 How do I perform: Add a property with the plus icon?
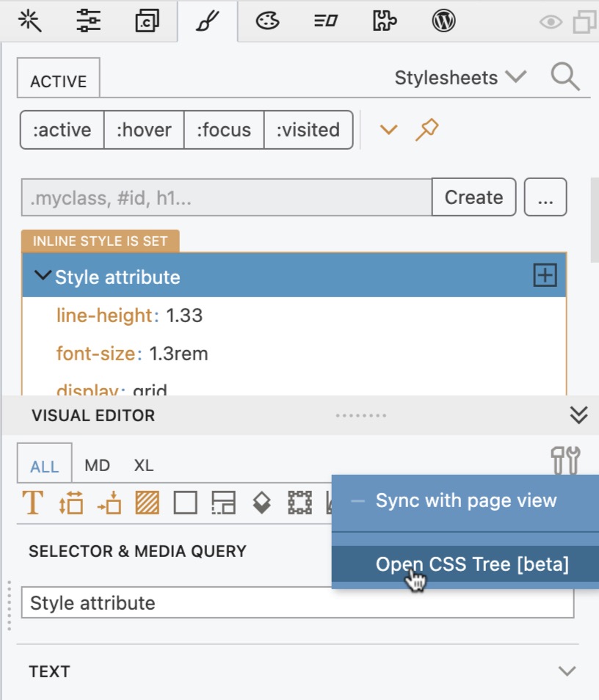click(x=545, y=275)
